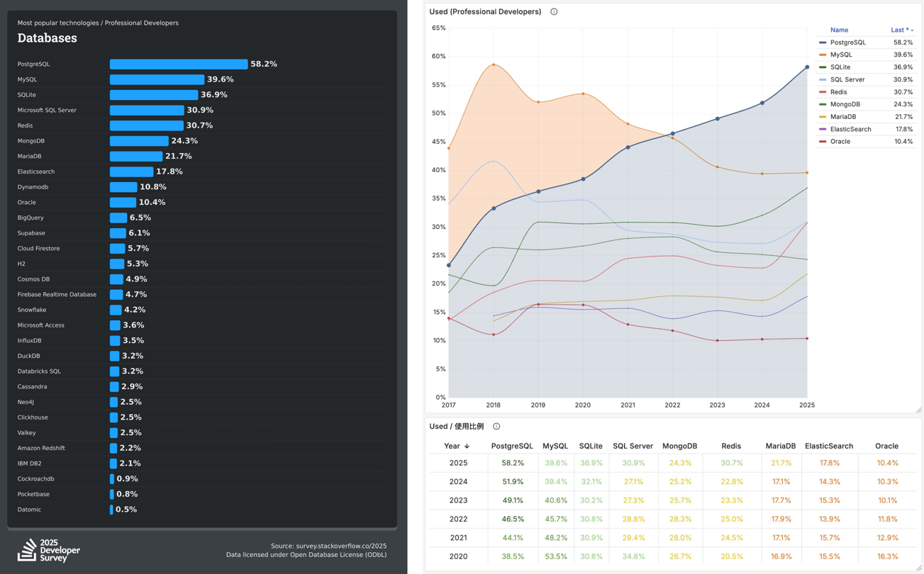The width and height of the screenshot is (924, 574).
Task: Click info icon next to Used / 使用比例
Action: (x=496, y=427)
